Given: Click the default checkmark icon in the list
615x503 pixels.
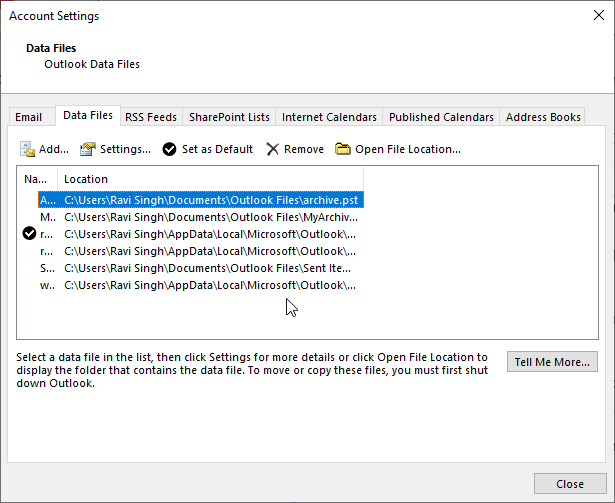Looking at the screenshot, I should pyautogui.click(x=29, y=233).
